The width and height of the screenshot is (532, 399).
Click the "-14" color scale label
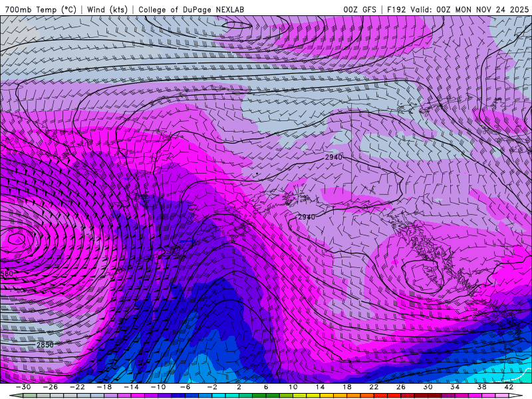(131, 387)
